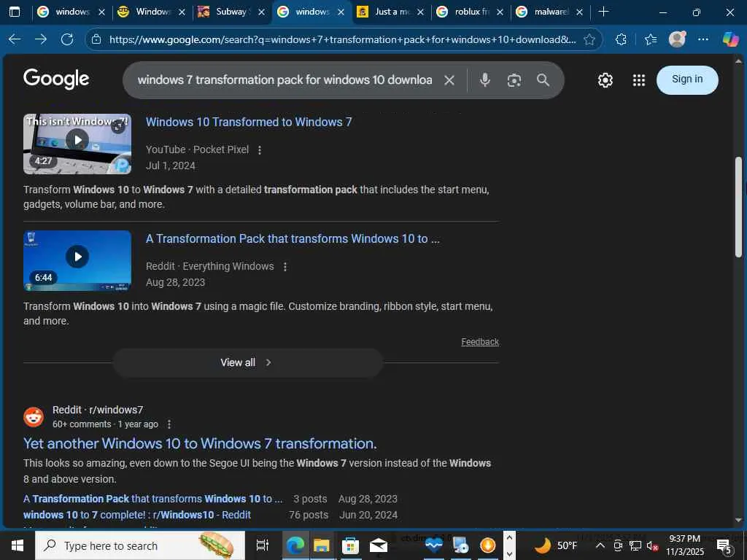This screenshot has width=747, height=560.
Task: Start voice search with microphone
Action: 485,80
